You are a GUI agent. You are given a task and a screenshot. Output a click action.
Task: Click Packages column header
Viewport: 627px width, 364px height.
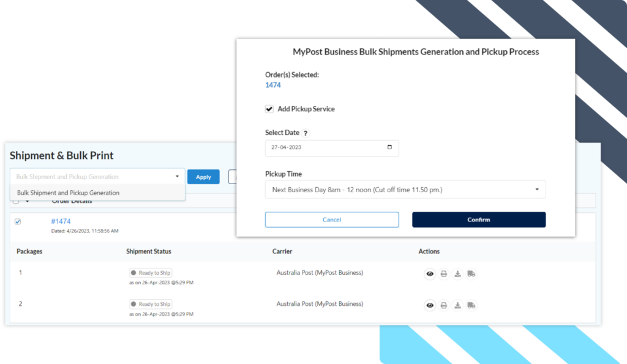click(x=29, y=251)
